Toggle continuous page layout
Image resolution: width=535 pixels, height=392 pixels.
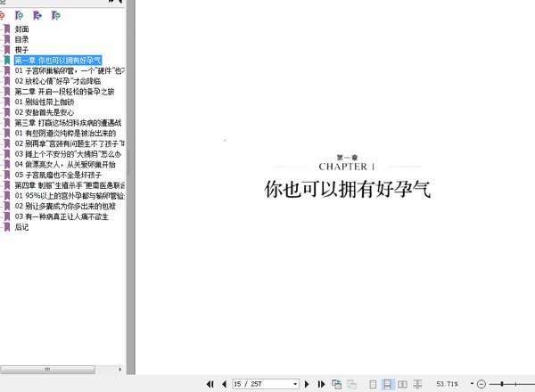[x=387, y=384]
